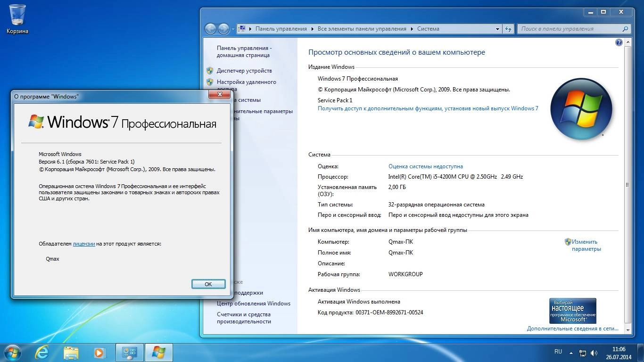Viewport: 644px width, 362px height.
Task: Launch Internet Explorer from the taskbar
Action: (x=42, y=352)
